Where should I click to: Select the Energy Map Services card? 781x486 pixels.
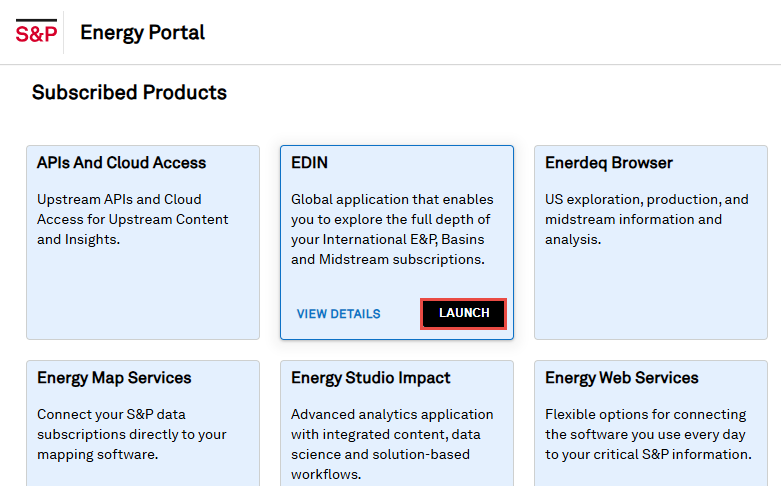pos(143,423)
